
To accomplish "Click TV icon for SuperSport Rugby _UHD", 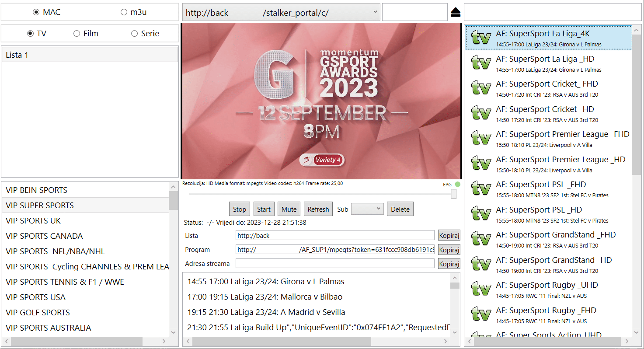I will tap(481, 290).
